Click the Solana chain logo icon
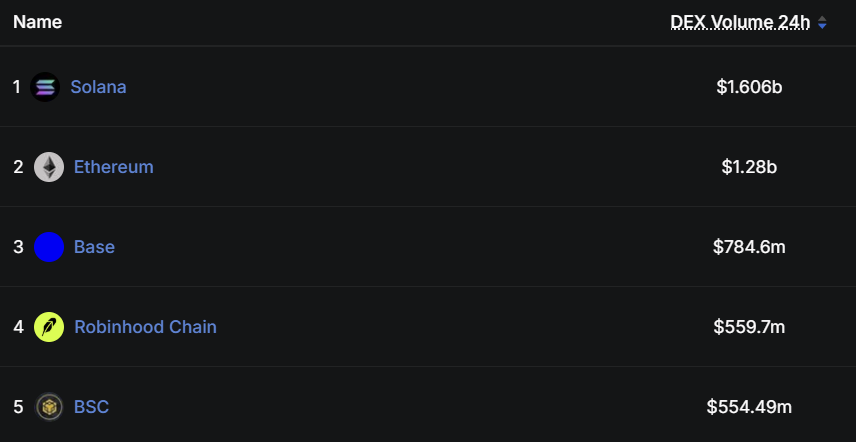This screenshot has width=856, height=442. click(x=45, y=87)
